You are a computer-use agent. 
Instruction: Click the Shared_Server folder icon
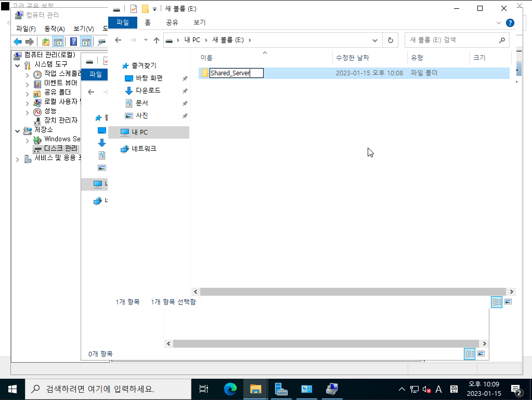tap(204, 73)
